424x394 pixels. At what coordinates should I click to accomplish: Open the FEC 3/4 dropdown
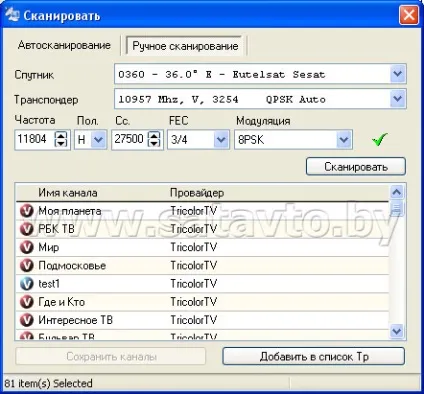point(221,139)
